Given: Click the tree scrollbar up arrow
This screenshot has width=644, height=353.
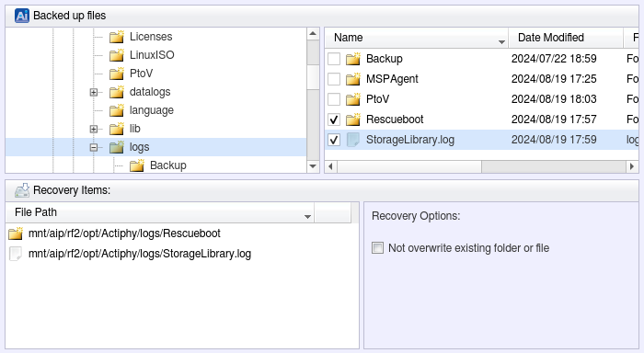Looking at the screenshot, I should coord(313,34).
